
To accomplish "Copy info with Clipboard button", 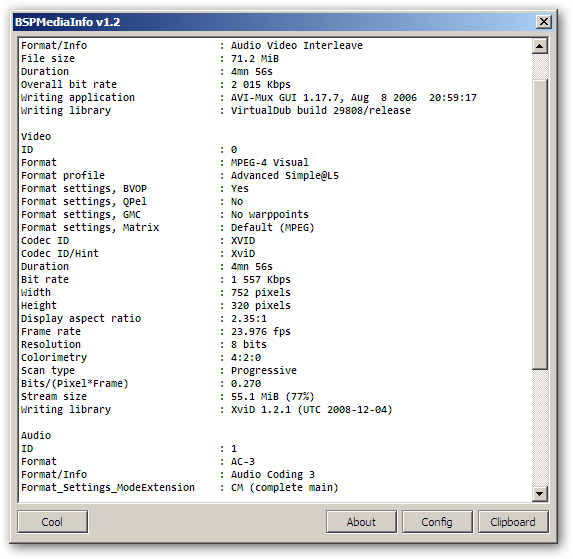I will pyautogui.click(x=513, y=522).
